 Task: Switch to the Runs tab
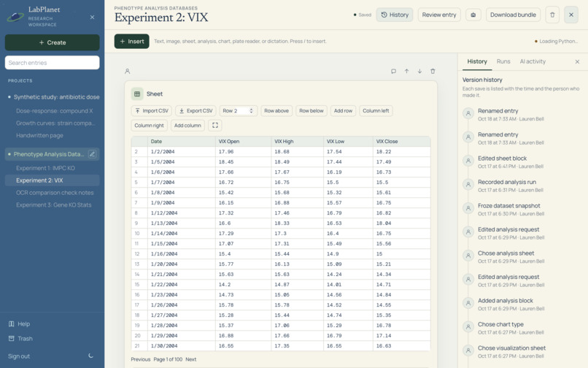coord(503,61)
